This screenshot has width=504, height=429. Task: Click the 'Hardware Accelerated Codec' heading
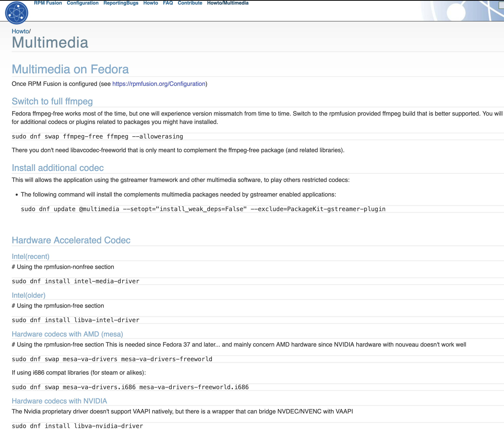click(x=71, y=240)
